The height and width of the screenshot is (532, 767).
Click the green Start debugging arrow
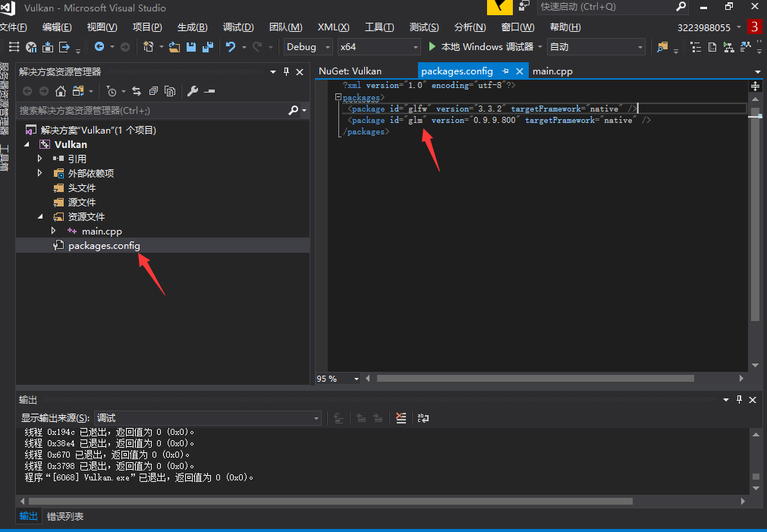pyautogui.click(x=432, y=46)
